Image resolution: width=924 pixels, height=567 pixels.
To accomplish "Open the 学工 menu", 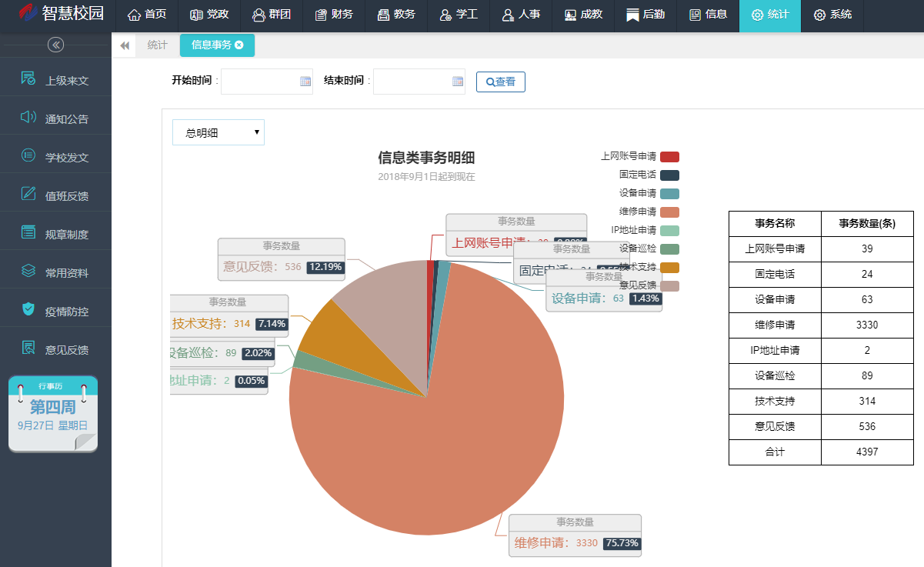I will click(x=459, y=15).
